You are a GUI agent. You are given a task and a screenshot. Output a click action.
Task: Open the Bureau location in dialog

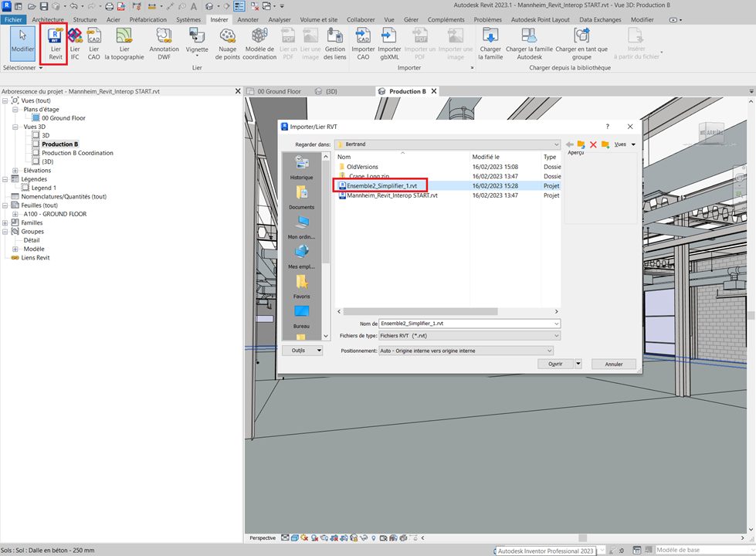click(301, 316)
